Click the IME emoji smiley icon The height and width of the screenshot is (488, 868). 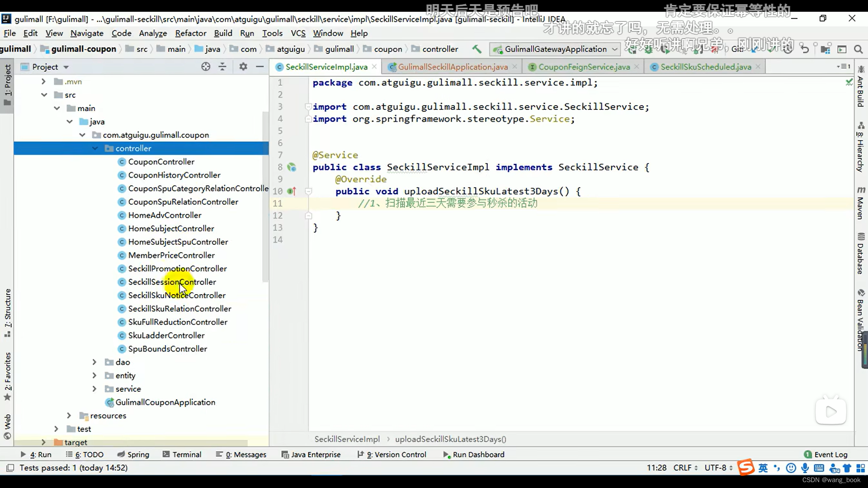[791, 468]
